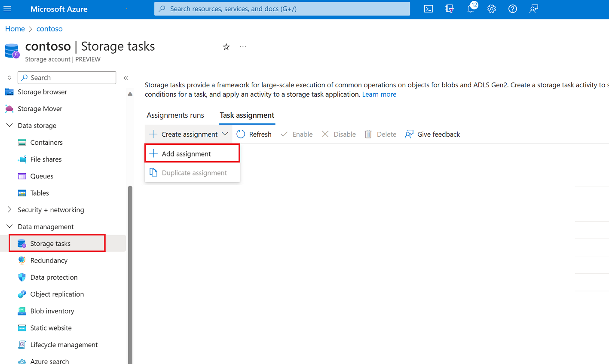The height and width of the screenshot is (364, 609).
Task: Open the Help question mark pane
Action: point(512,9)
